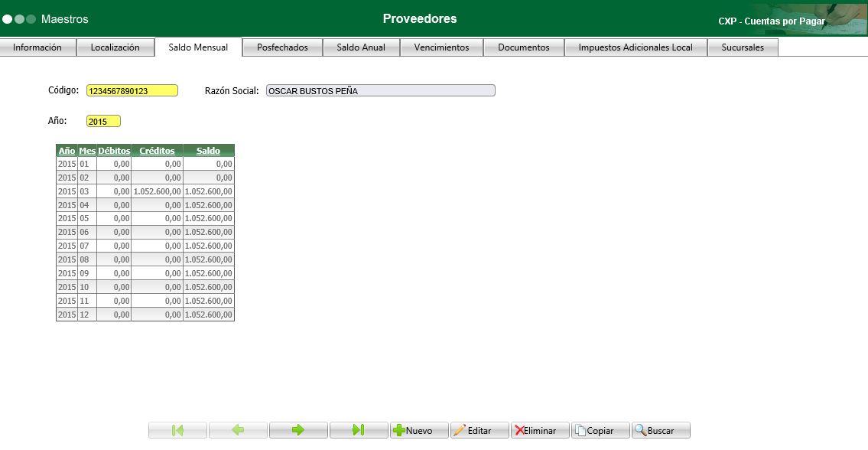Go to the previous record arrow button
The image size is (868, 450).
pos(238,430)
